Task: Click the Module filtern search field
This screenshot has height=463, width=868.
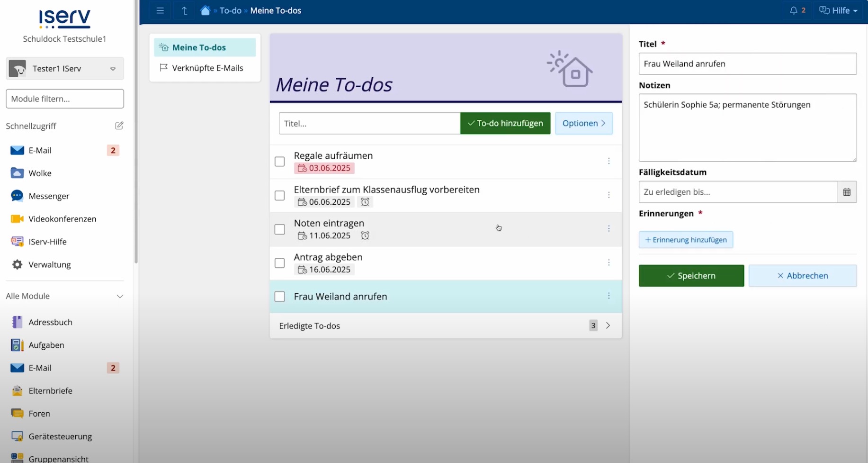Action: (x=65, y=99)
